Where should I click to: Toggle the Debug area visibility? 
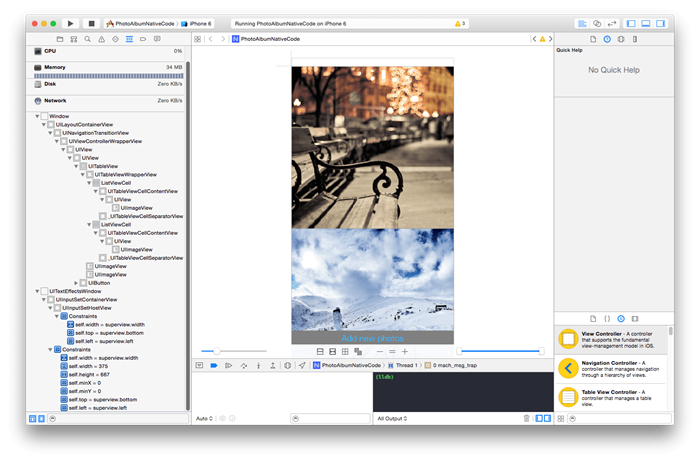tap(646, 22)
